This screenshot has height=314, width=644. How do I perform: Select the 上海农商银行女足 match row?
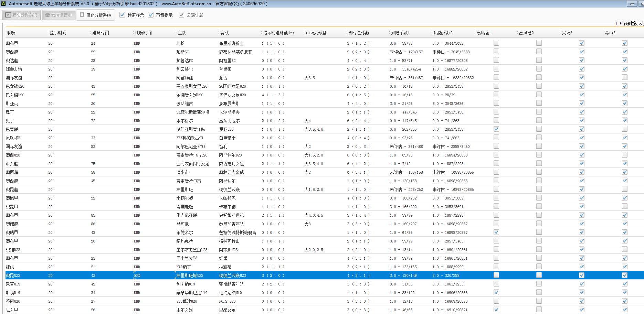193,164
